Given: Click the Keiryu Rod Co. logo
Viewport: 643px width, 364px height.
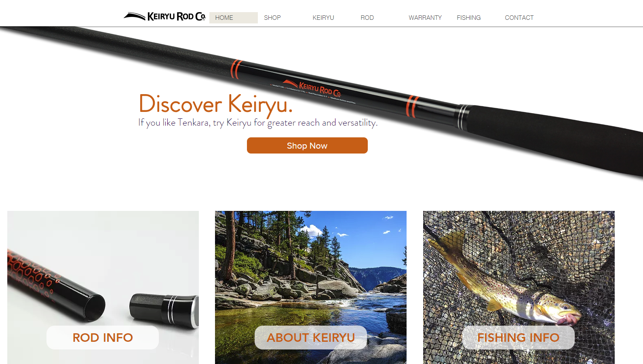Looking at the screenshot, I should click(164, 17).
